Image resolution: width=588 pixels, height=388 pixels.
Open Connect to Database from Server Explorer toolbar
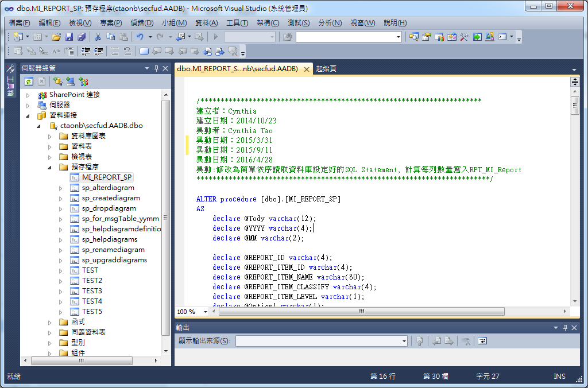57,81
